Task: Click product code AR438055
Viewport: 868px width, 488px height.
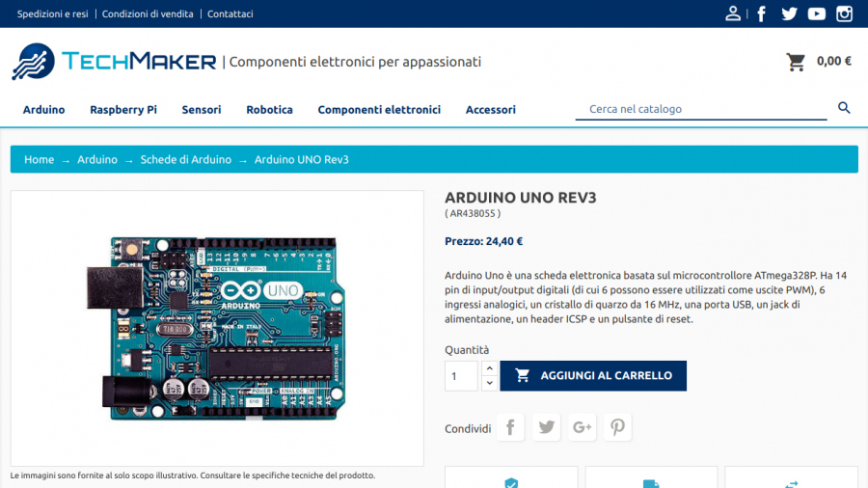Action: click(x=473, y=213)
